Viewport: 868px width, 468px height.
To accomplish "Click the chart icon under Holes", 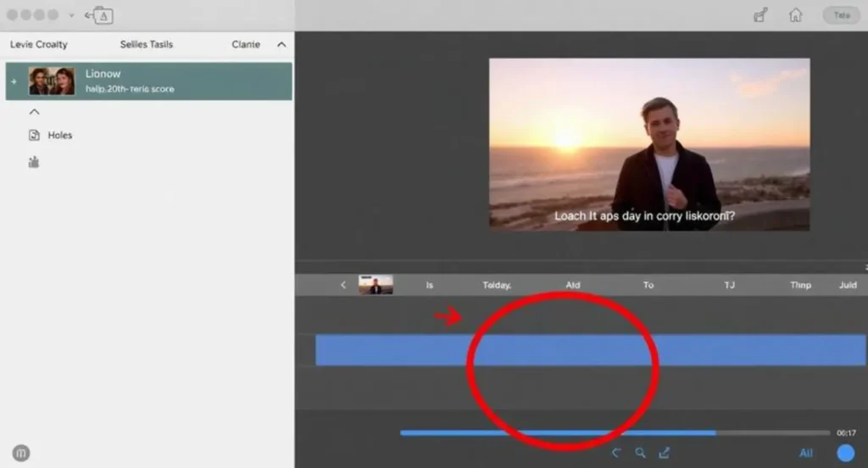I will coord(34,162).
